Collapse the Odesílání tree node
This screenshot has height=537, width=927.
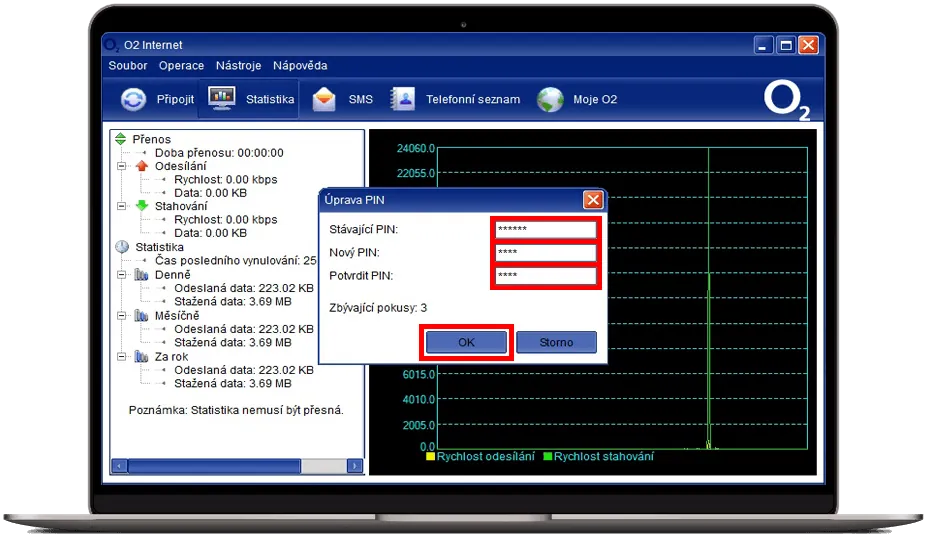pyautogui.click(x=122, y=166)
